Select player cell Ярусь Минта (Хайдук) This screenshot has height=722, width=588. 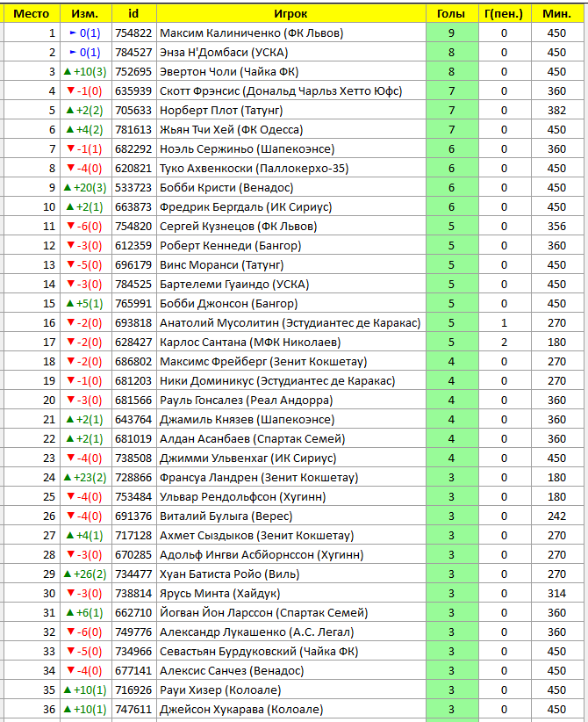click(x=291, y=594)
